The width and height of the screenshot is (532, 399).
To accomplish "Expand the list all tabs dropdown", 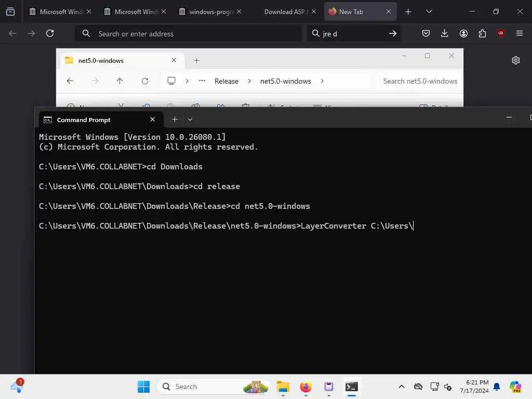I will [x=429, y=11].
